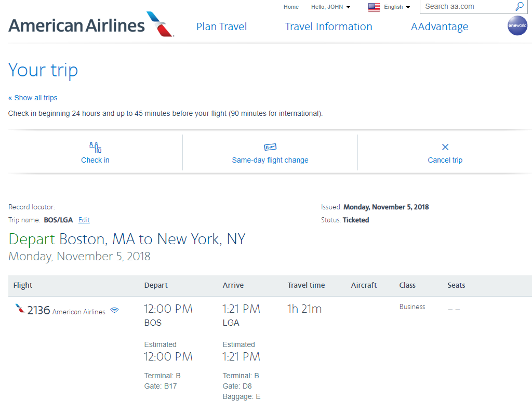Click the same-day flight change ticket icon
The image size is (532, 413).
click(x=270, y=147)
